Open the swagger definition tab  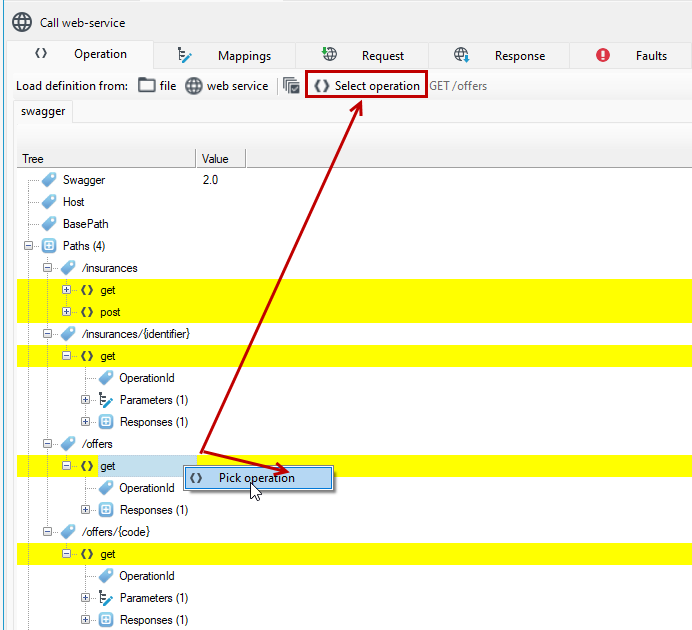click(x=43, y=111)
